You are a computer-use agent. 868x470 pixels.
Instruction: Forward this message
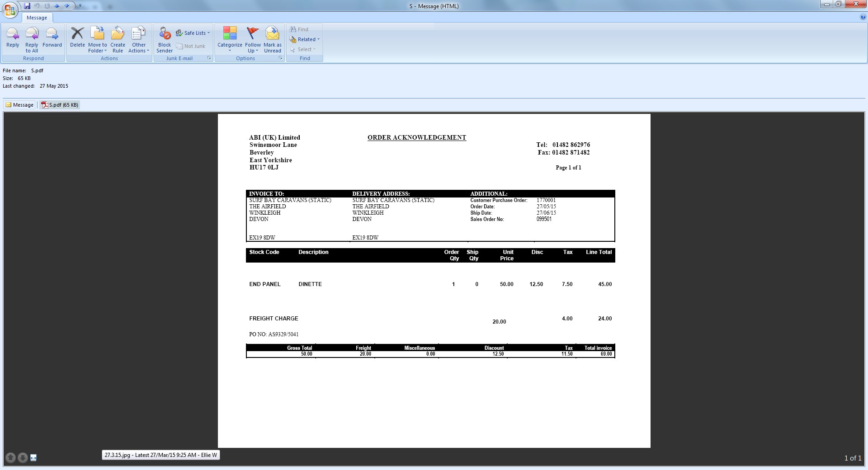point(52,38)
